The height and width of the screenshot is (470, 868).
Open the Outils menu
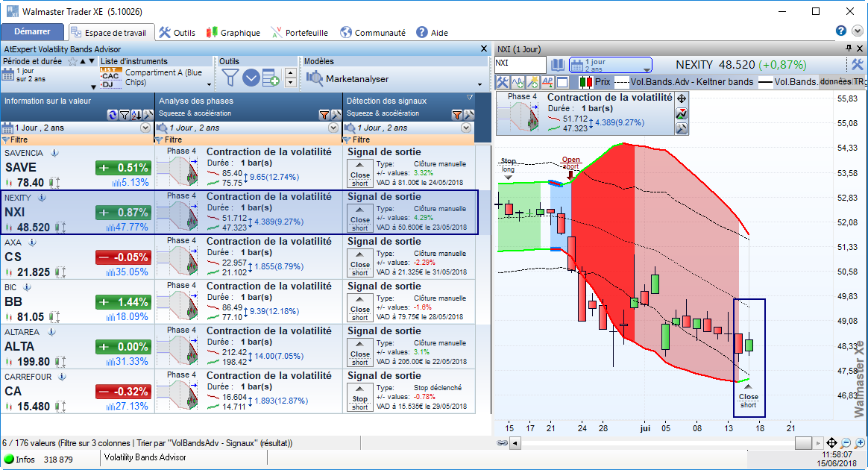[177, 33]
